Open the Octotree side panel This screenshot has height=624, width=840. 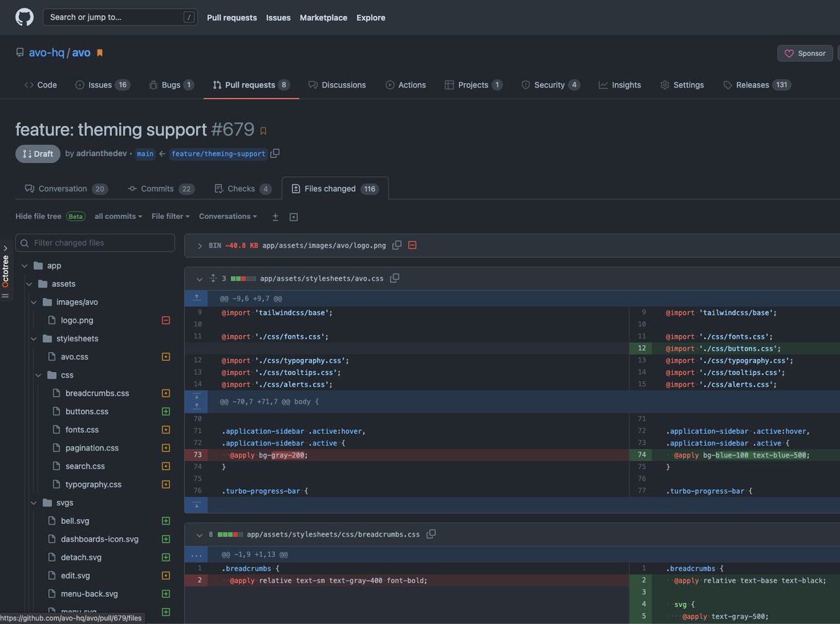coord(6,270)
